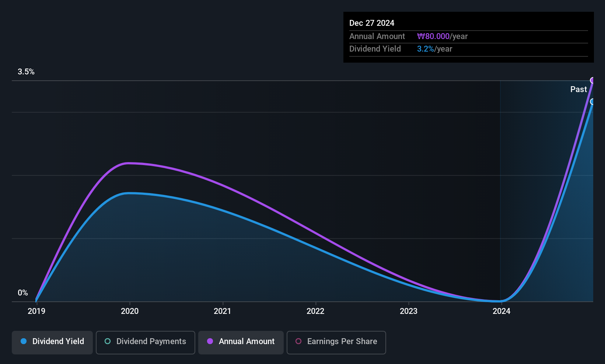Click the 0% y-axis label
The height and width of the screenshot is (364, 605).
click(23, 293)
